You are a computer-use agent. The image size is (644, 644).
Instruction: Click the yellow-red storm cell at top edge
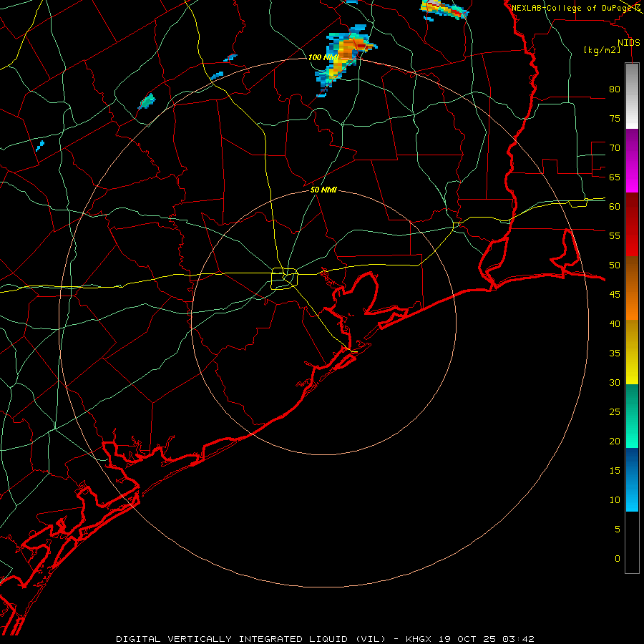(x=444, y=9)
